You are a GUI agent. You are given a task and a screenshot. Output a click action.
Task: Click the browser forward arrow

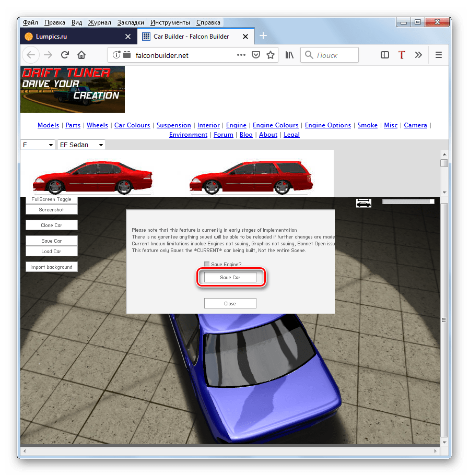point(48,55)
